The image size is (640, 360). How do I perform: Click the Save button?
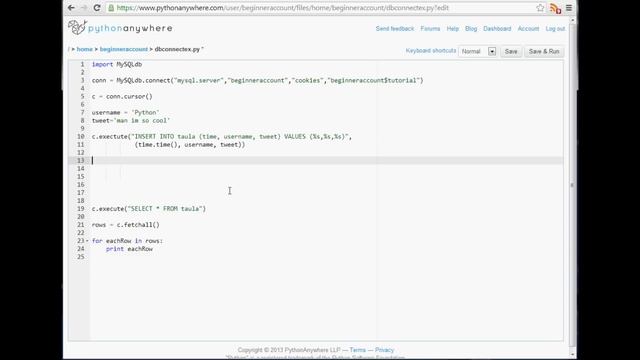point(511,51)
